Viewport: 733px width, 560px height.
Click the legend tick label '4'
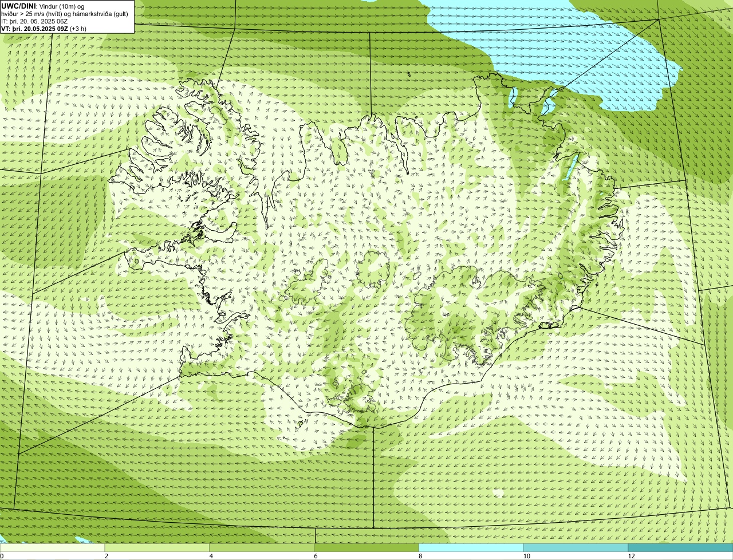pos(211,556)
